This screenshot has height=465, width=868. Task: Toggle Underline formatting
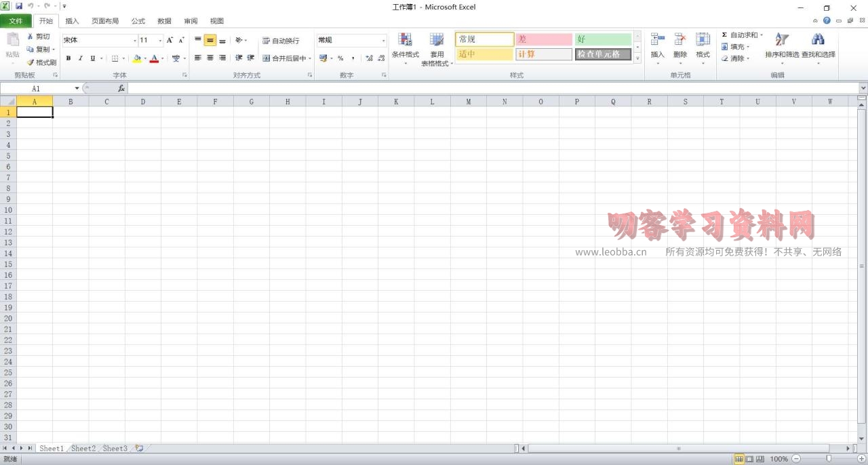[x=91, y=58]
